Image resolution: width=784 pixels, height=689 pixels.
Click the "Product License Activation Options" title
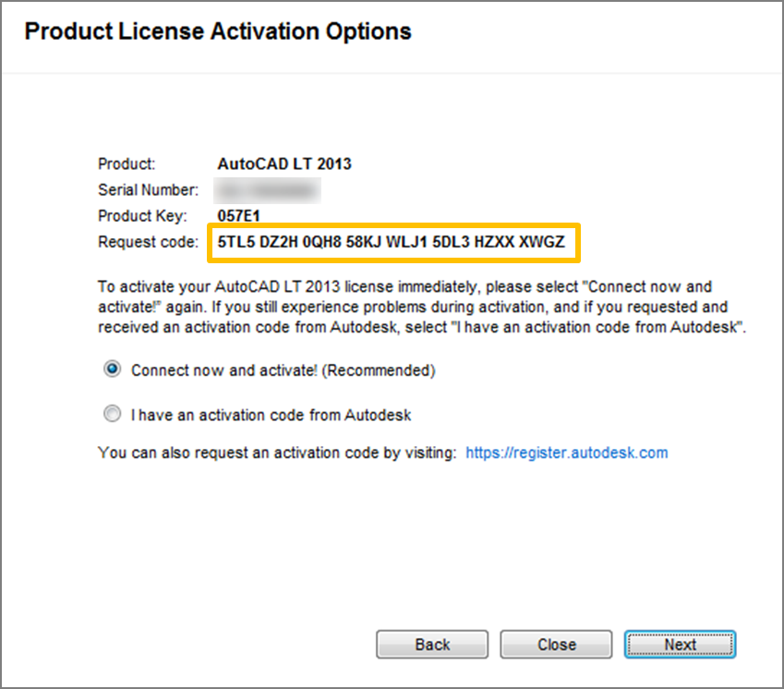[x=219, y=30]
